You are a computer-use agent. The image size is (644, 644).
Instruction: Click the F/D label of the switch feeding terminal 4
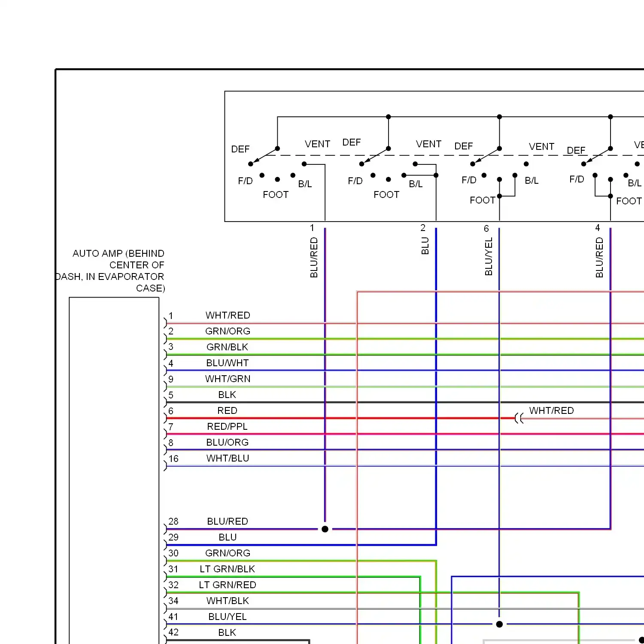pos(577,179)
